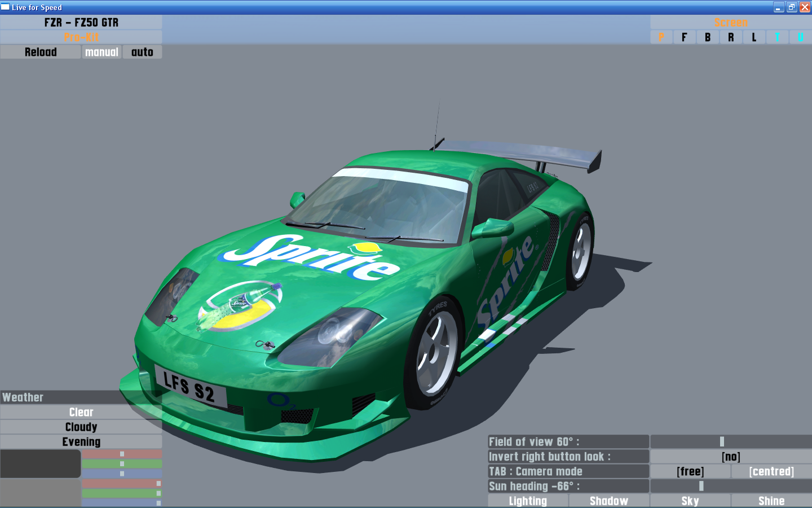This screenshot has width=812, height=508.
Task: Close the Live for Speed window
Action: click(805, 7)
